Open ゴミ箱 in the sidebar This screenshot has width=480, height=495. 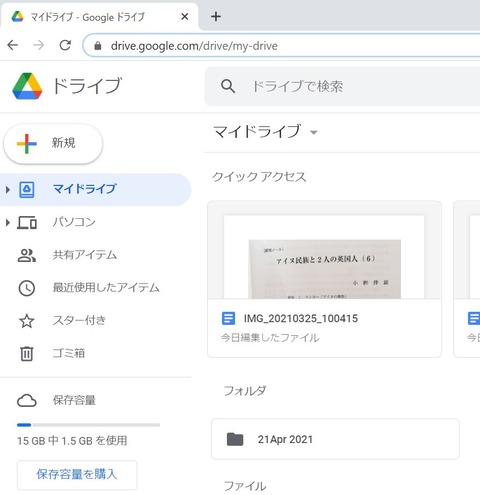click(95, 353)
